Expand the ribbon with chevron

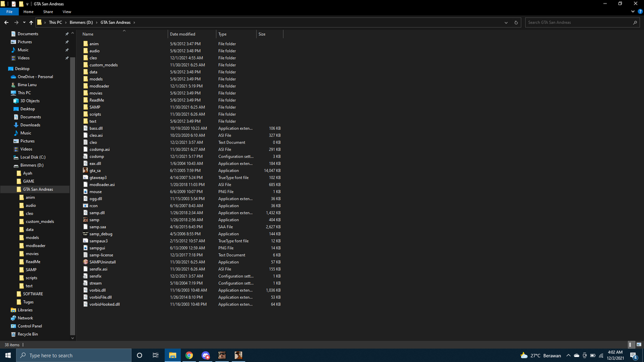click(632, 12)
